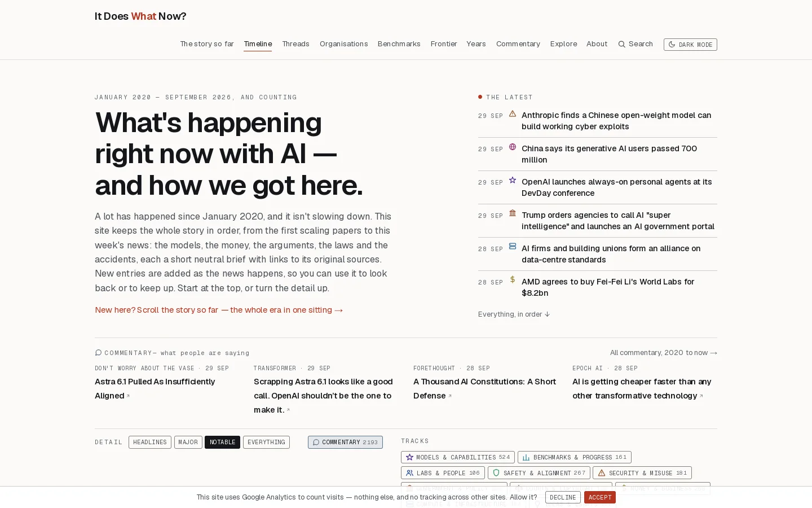Screen dimensions: 812x508
Task: Open 'Astra 6.1 Pulled As Insufficiently Aligned' commentary
Action: point(155,389)
